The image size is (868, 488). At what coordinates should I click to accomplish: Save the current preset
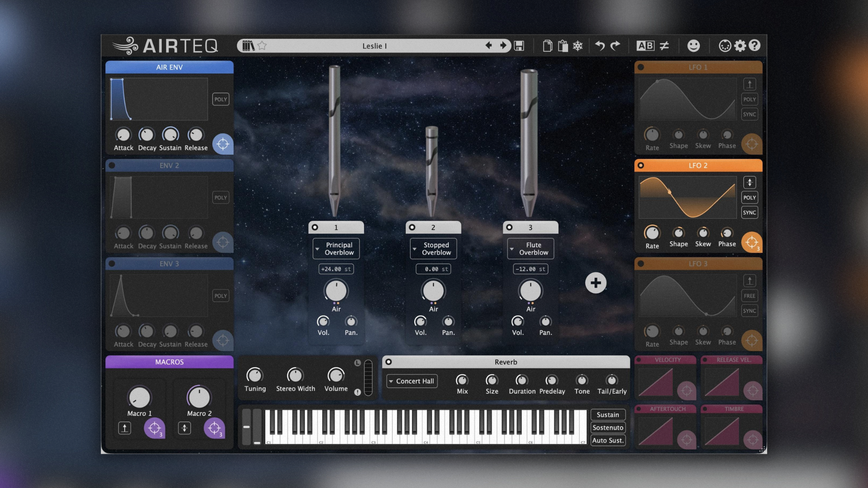(x=519, y=46)
